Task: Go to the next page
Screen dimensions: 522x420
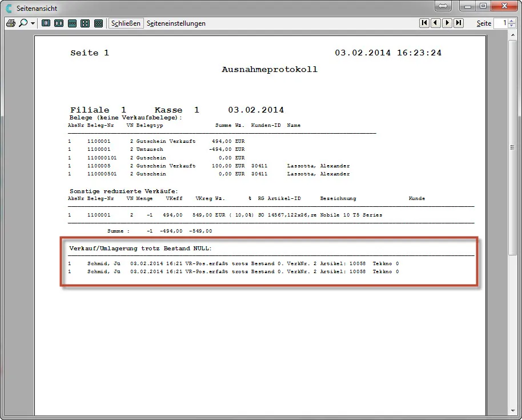Action: (447, 23)
